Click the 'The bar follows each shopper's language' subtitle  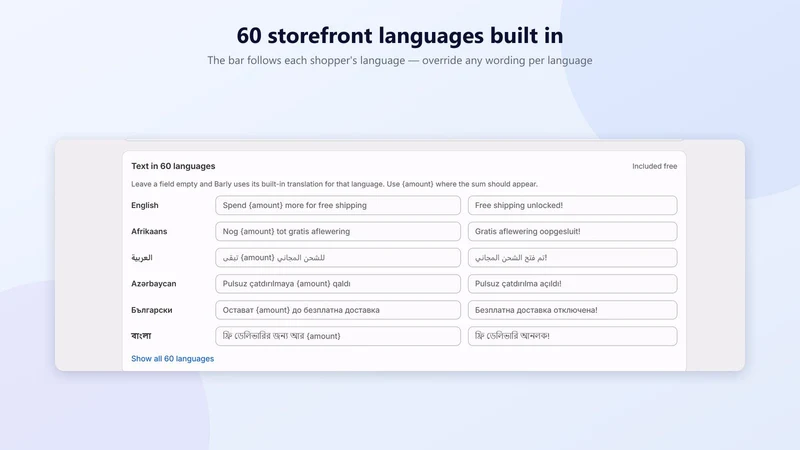click(x=400, y=60)
